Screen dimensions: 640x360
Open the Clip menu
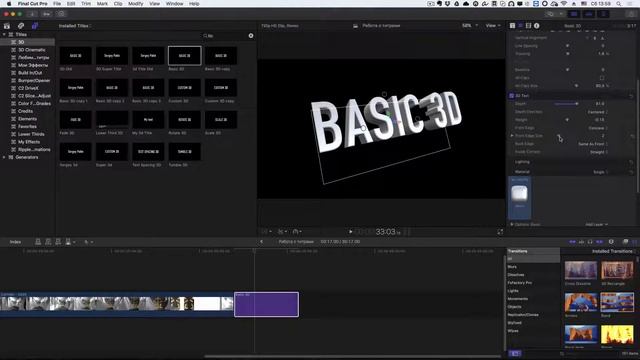(118, 4)
